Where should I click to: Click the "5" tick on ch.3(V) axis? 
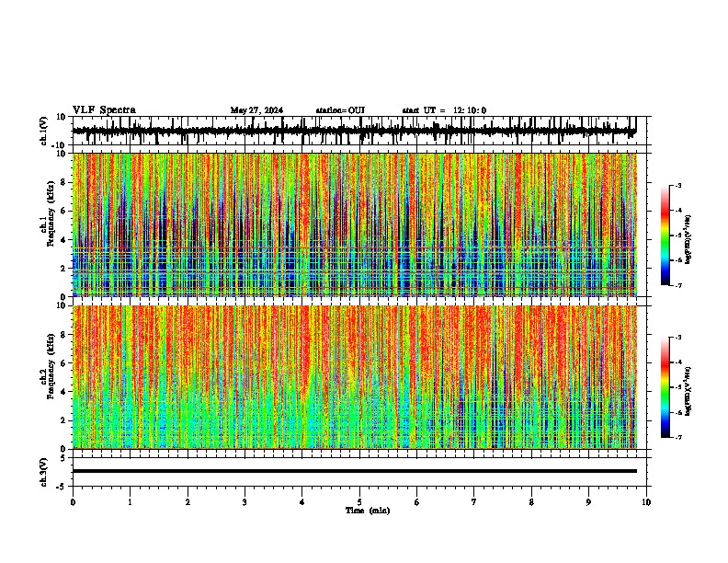pos(64,457)
